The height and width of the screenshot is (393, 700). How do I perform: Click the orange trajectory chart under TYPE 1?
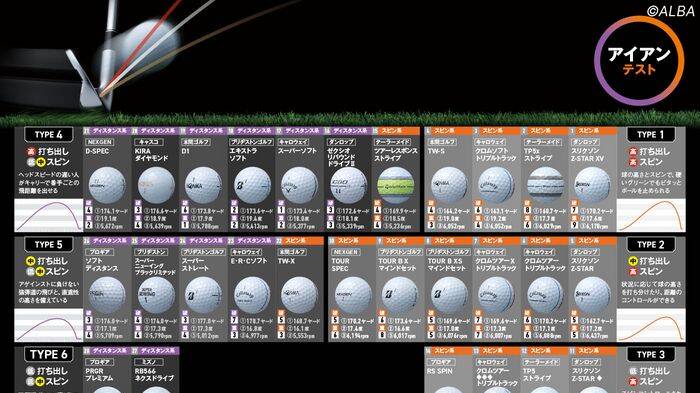pos(651,215)
